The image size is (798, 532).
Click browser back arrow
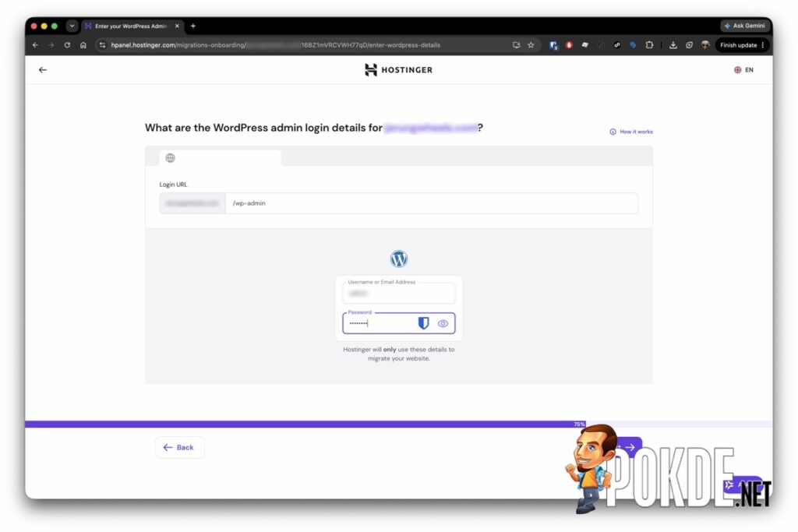click(35, 44)
